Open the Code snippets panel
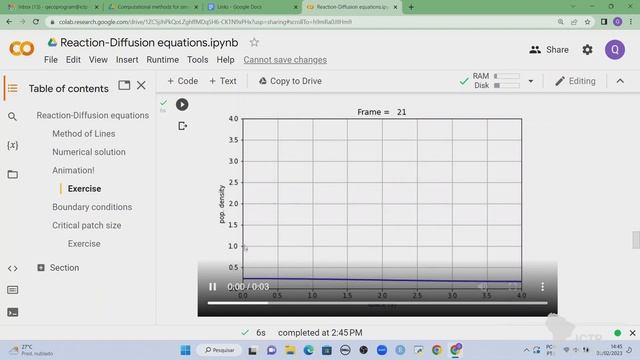 (x=13, y=268)
